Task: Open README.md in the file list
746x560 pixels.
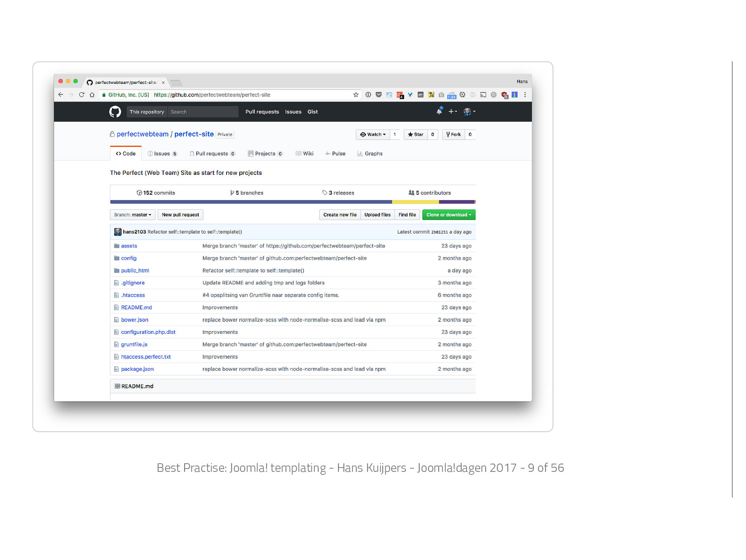Action: click(x=137, y=308)
